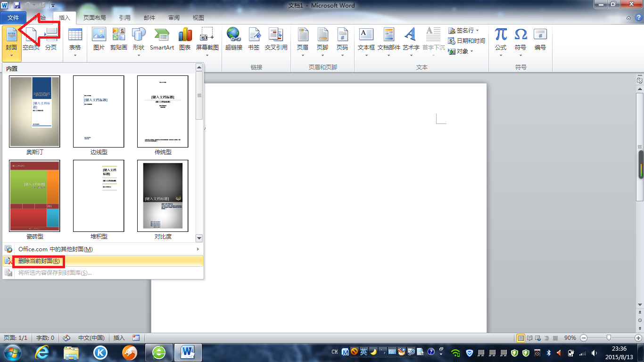Toggle 插入 insert mode in status bar
Screen dimensions: 644x362
119,338
